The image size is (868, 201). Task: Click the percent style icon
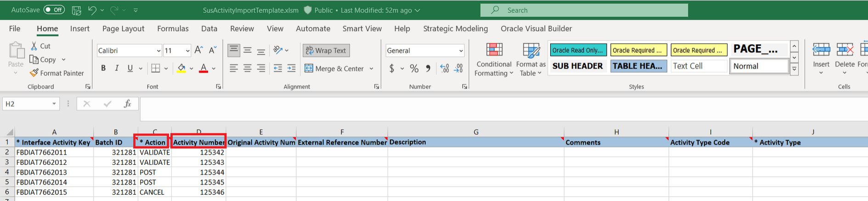[414, 68]
